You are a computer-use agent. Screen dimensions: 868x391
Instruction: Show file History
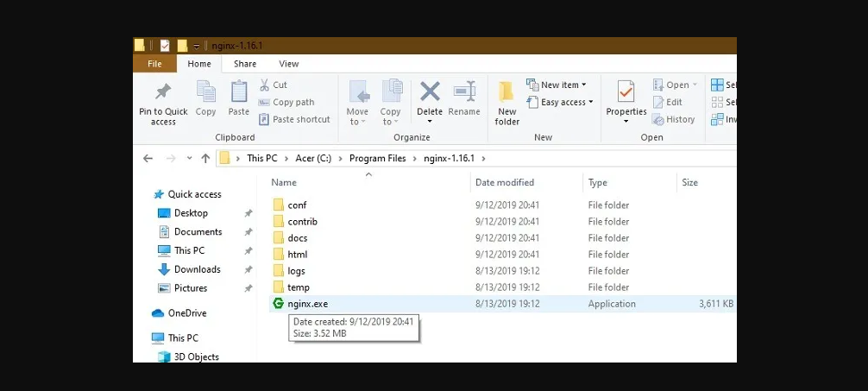(x=674, y=119)
